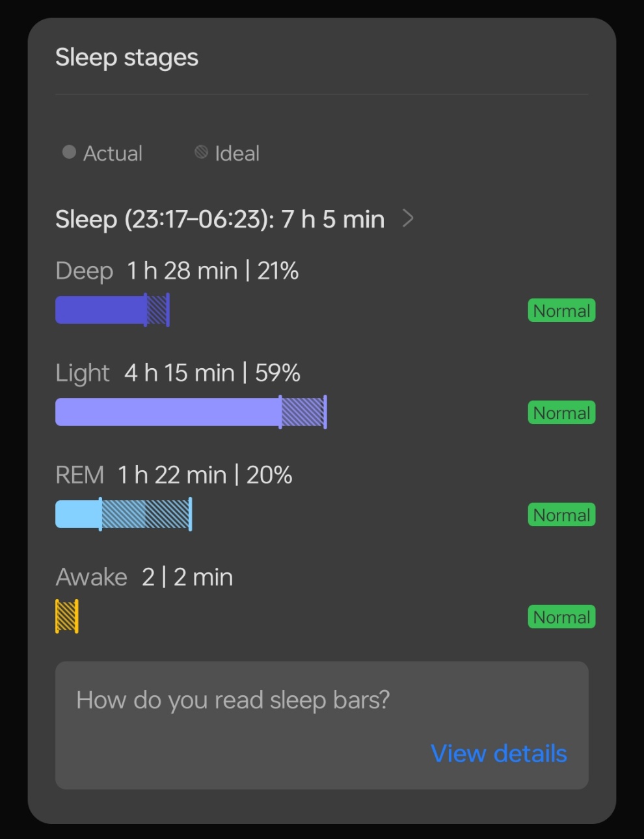This screenshot has width=644, height=839.
Task: Select the Sleep stages heading
Action: (x=127, y=57)
